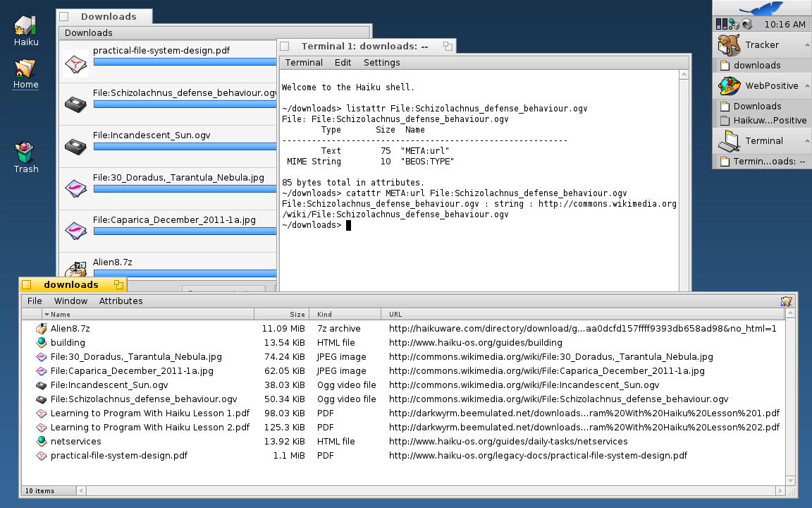Open the Haiku desktop icon
Screen dimensions: 812x508
point(25,26)
